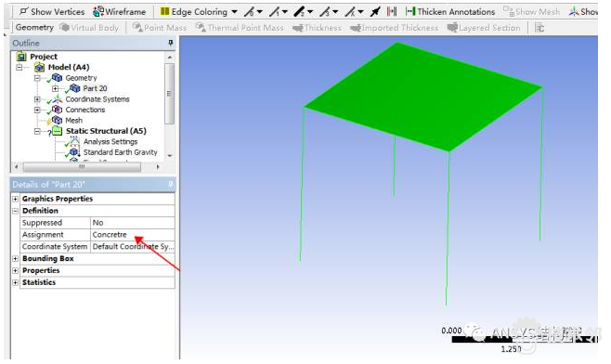The width and height of the screenshot is (611, 364).
Task: Click the Outline vertical scrollbar down arrow
Action: coord(170,155)
